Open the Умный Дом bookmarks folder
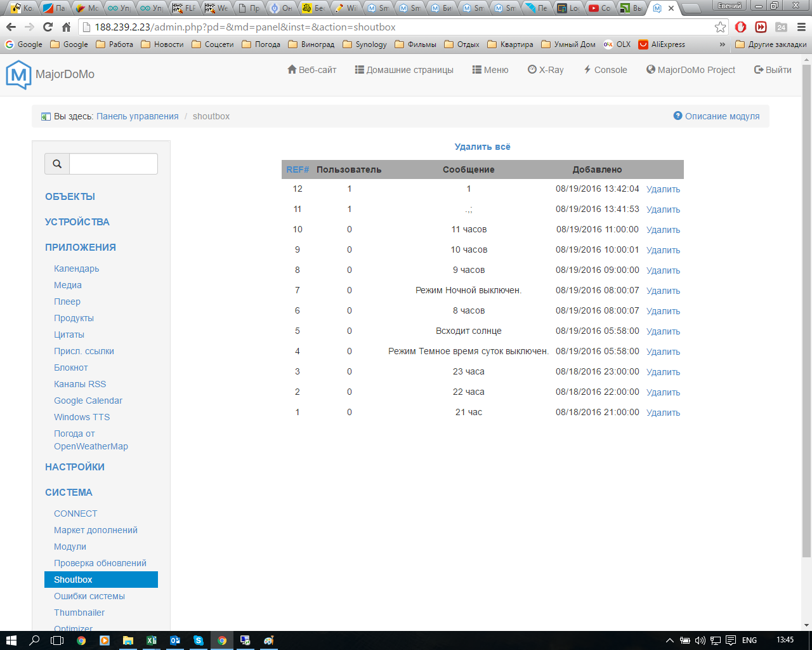Screen dimensions: 812x650 (x=568, y=44)
